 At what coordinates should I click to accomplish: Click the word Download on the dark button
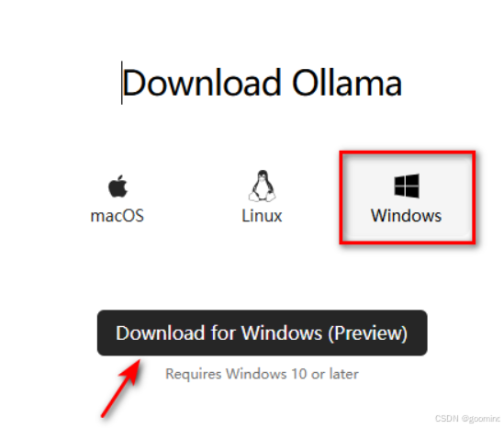pyautogui.click(x=161, y=333)
